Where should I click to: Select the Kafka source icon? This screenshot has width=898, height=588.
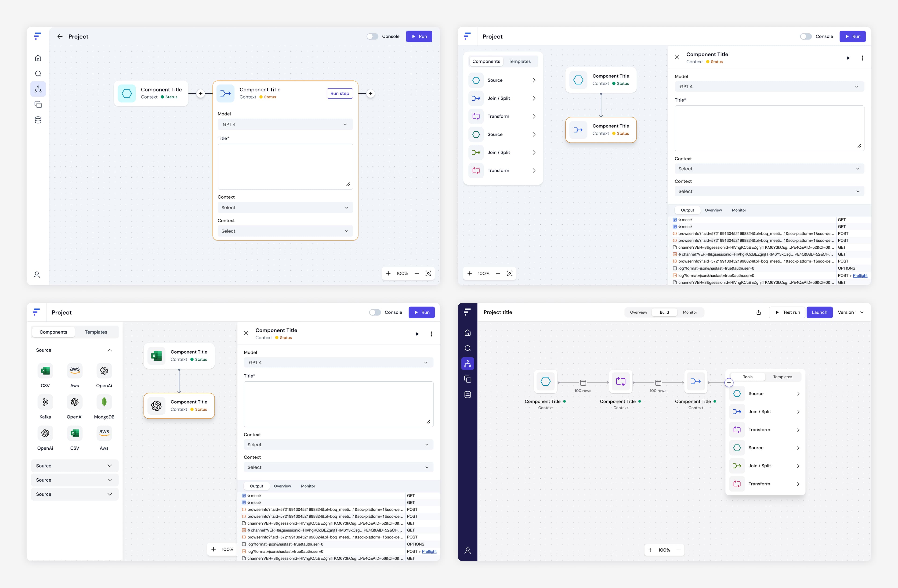click(45, 402)
